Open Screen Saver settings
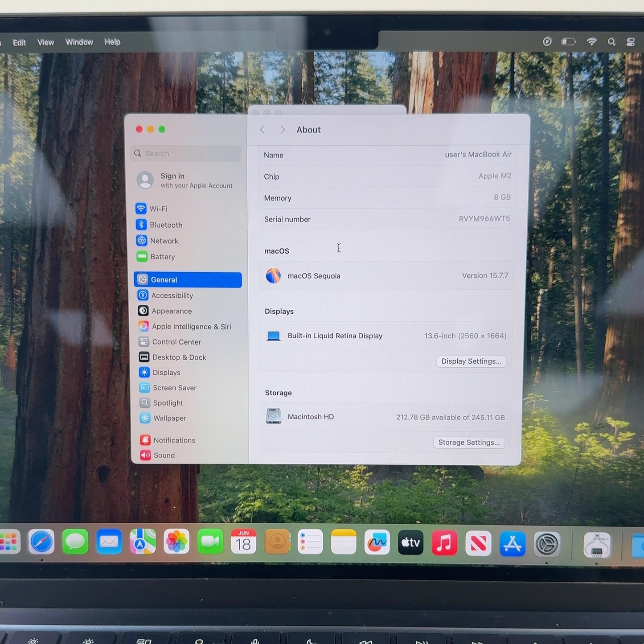The width and height of the screenshot is (644, 644). click(168, 388)
